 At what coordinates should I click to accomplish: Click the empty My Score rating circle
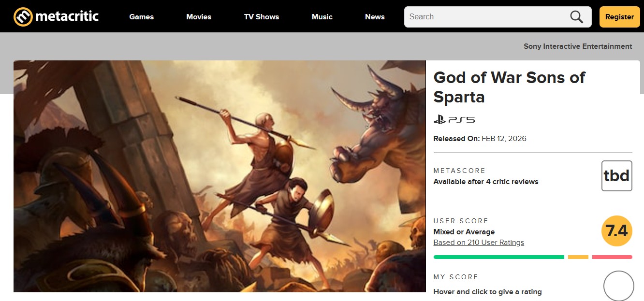coord(618,286)
